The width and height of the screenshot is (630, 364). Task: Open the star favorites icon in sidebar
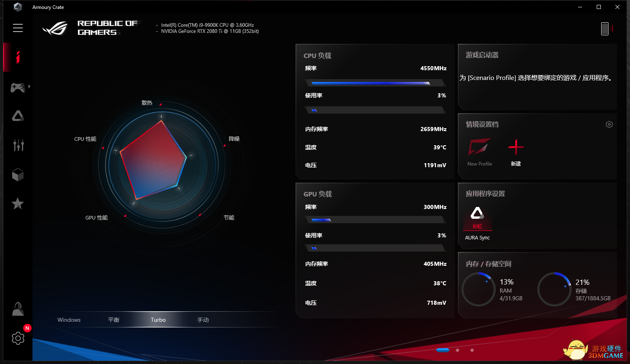(17, 204)
